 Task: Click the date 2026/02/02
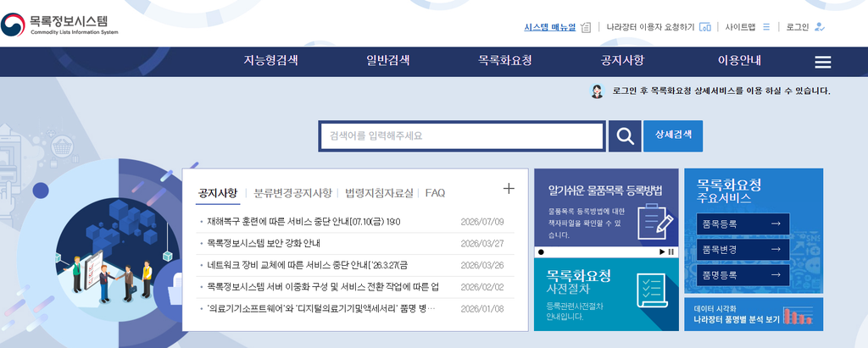point(482,286)
